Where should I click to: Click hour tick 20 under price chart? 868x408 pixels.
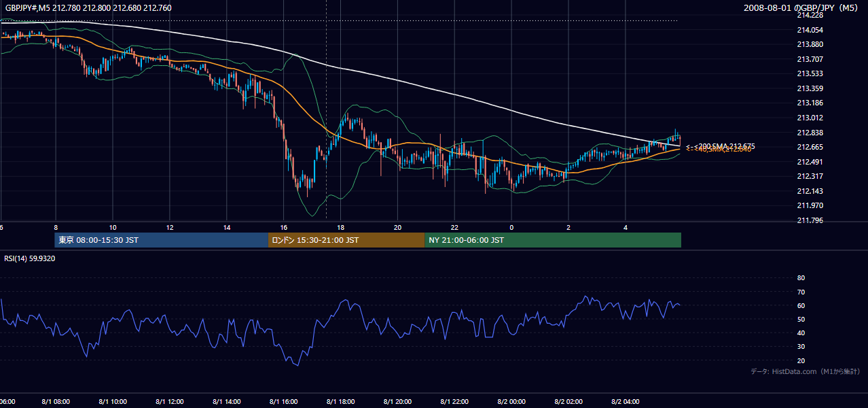[x=398, y=228]
